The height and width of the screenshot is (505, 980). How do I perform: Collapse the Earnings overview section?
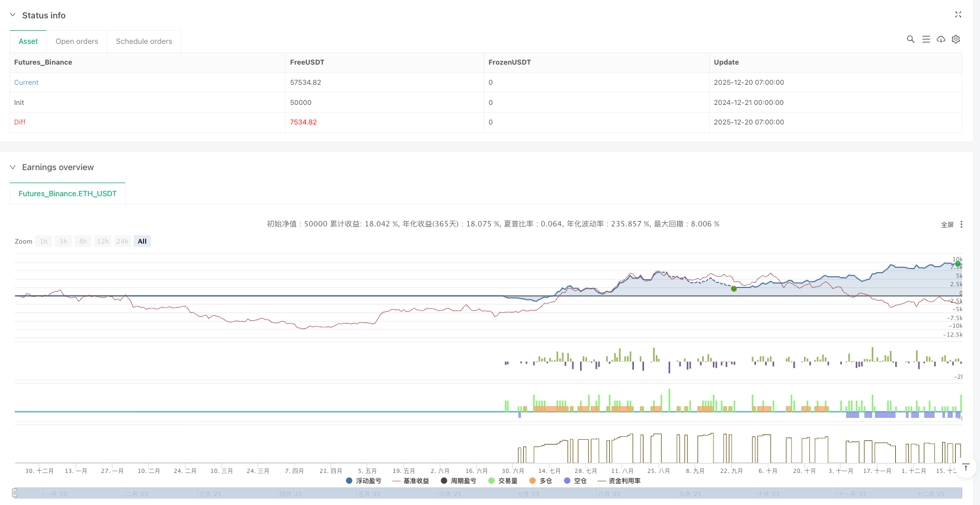coord(12,167)
